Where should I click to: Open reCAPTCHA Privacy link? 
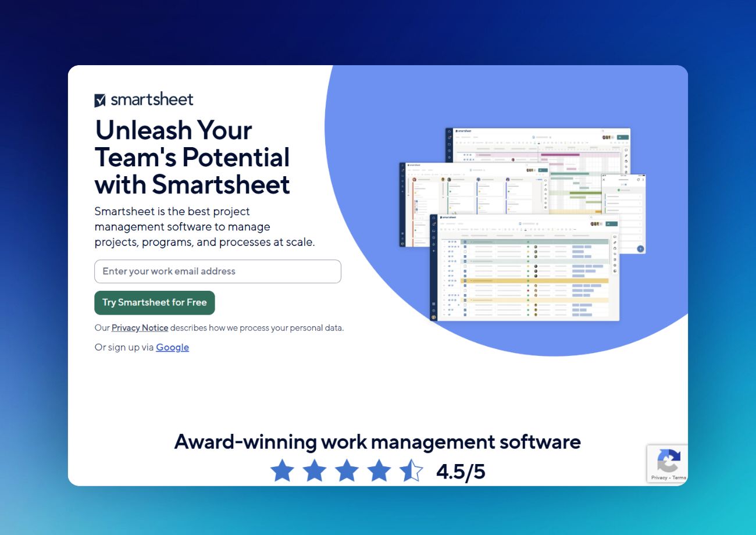[x=659, y=478]
